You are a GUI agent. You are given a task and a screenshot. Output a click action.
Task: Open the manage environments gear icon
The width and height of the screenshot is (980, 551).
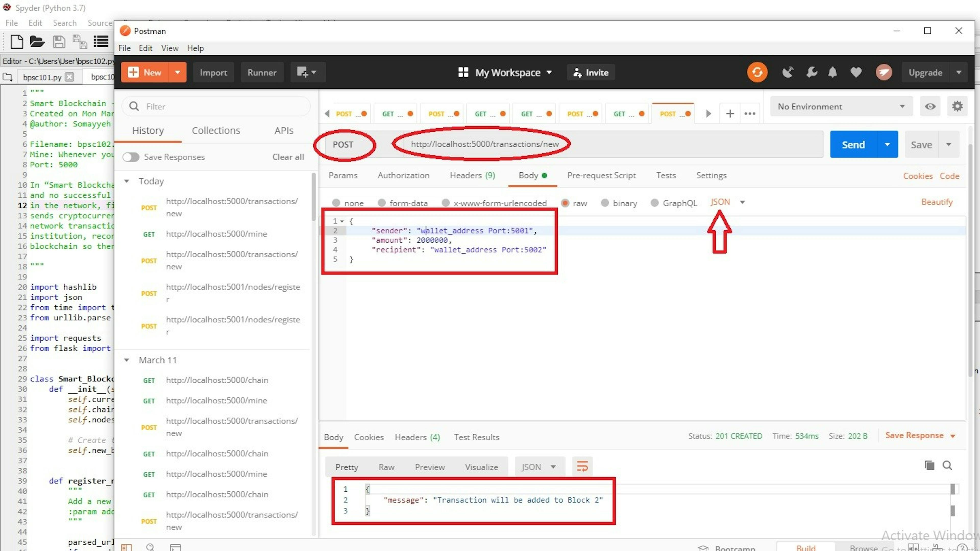pyautogui.click(x=957, y=106)
